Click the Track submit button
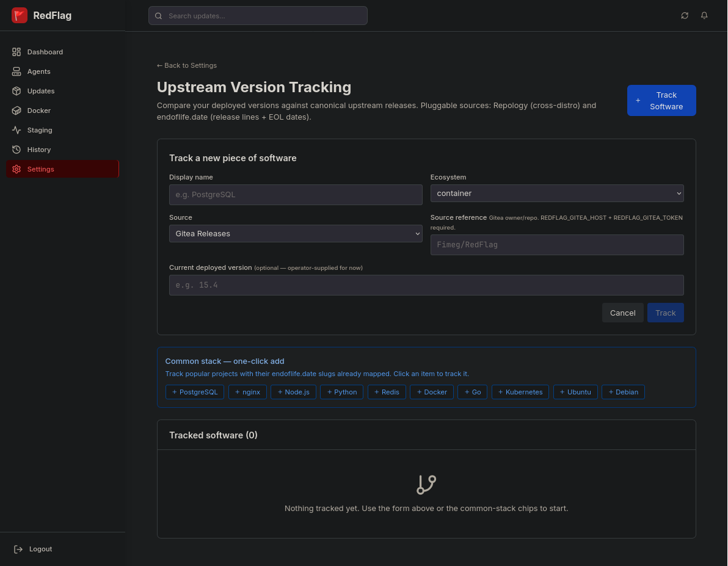 [x=665, y=313]
